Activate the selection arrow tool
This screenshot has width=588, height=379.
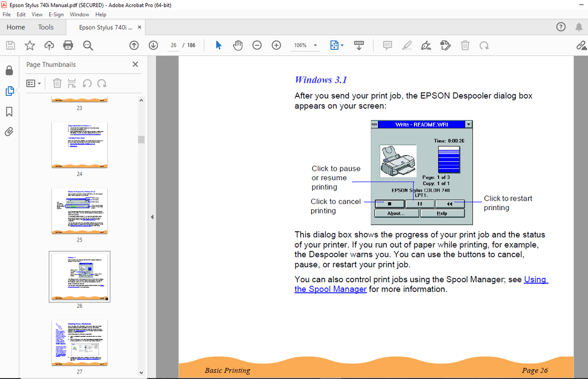pos(218,45)
